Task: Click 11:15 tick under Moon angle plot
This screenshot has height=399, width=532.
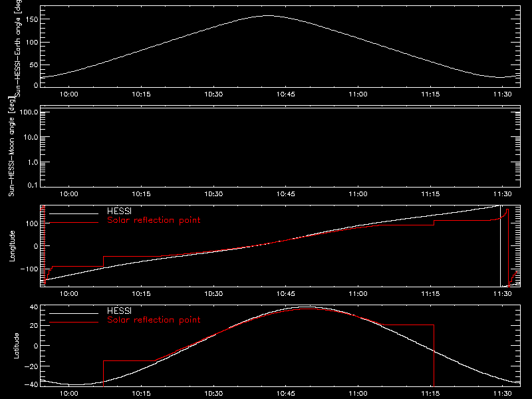Action: (x=430, y=194)
